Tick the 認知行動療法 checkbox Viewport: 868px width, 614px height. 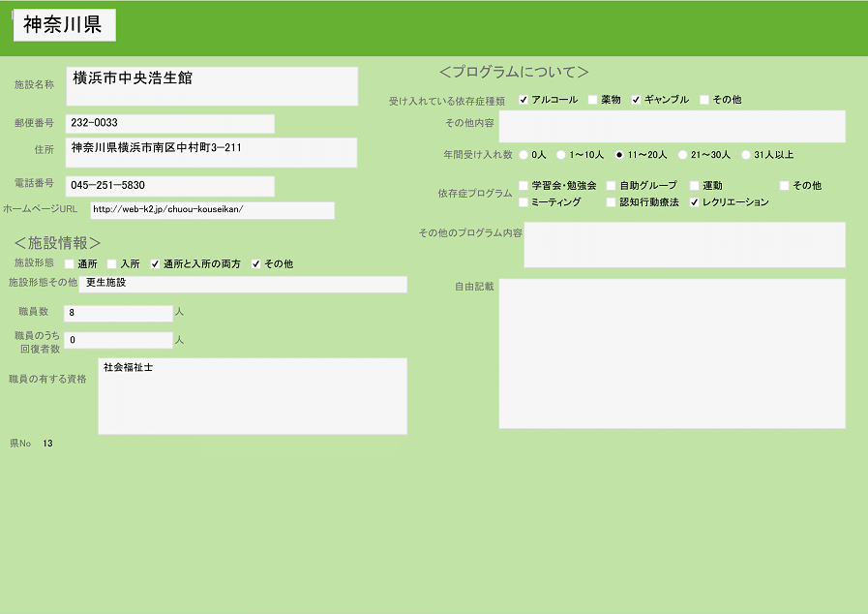click(611, 202)
